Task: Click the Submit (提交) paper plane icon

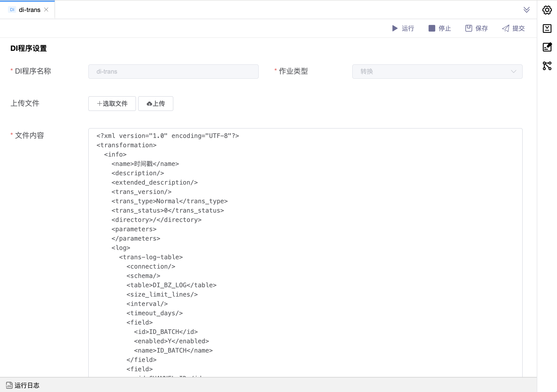Action: [x=506, y=28]
